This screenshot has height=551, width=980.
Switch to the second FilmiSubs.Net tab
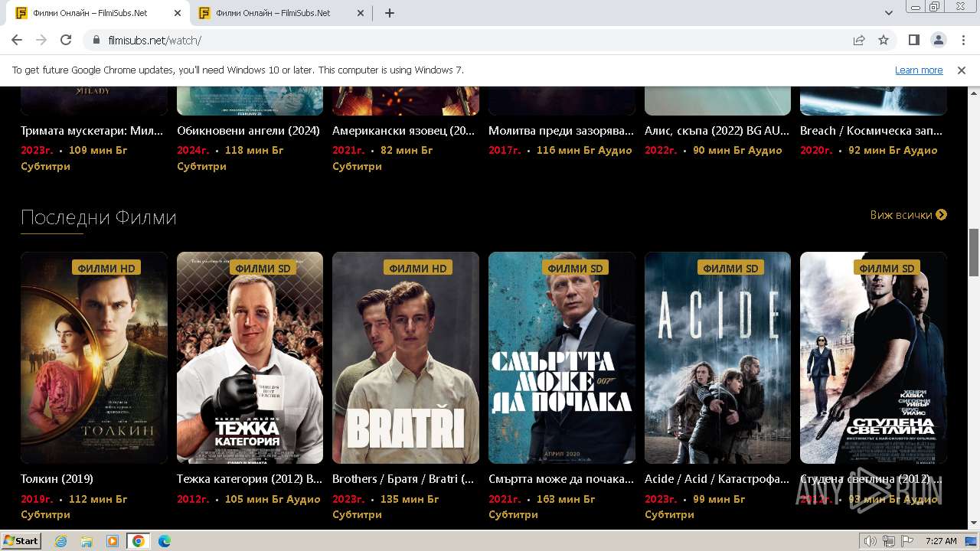click(x=280, y=13)
